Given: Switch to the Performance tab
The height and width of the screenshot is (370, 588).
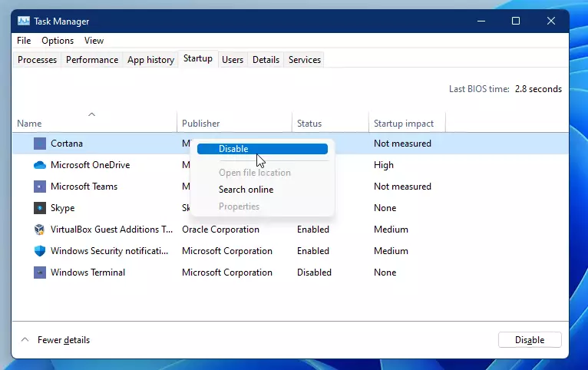Looking at the screenshot, I should click(92, 60).
